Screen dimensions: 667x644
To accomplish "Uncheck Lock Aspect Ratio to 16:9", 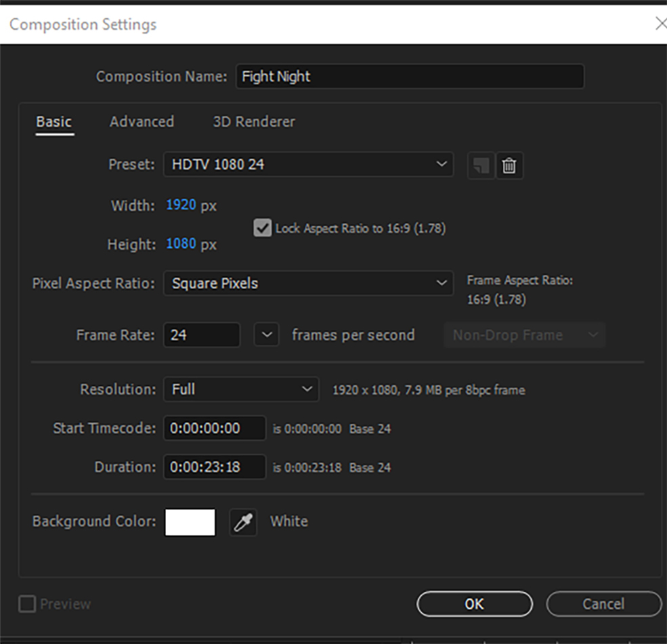I will tap(263, 228).
